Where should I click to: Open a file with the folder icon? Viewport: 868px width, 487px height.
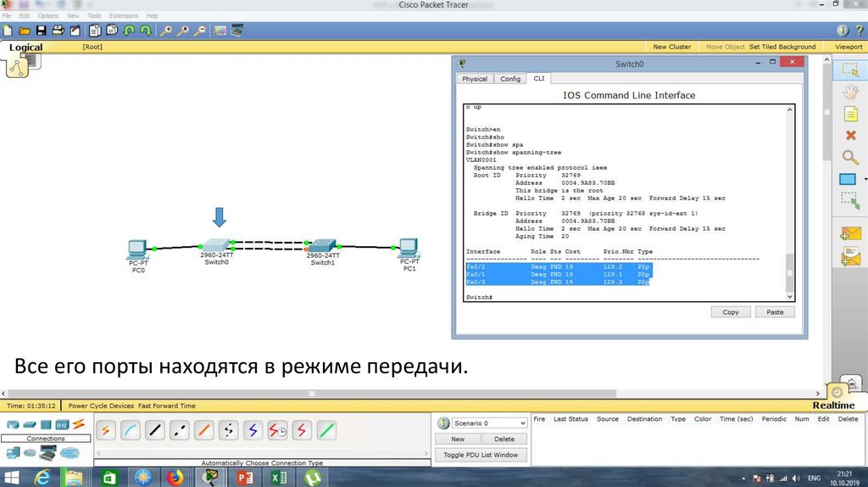click(25, 31)
